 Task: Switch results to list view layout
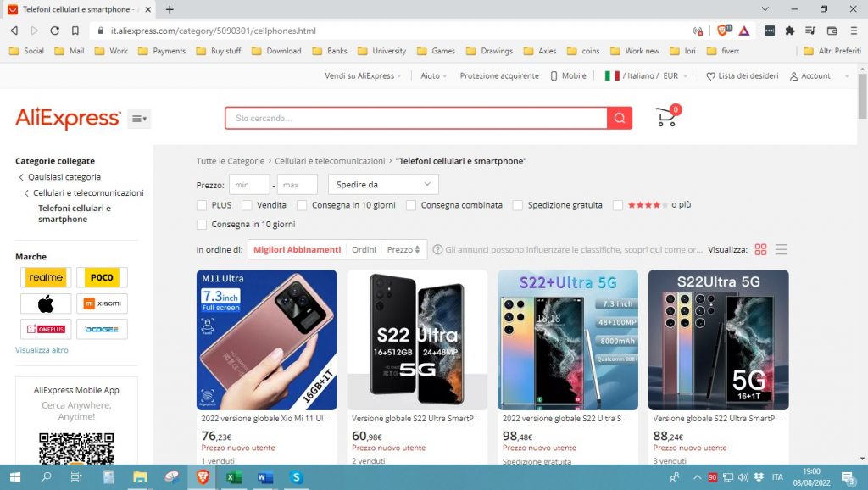pyautogui.click(x=781, y=249)
